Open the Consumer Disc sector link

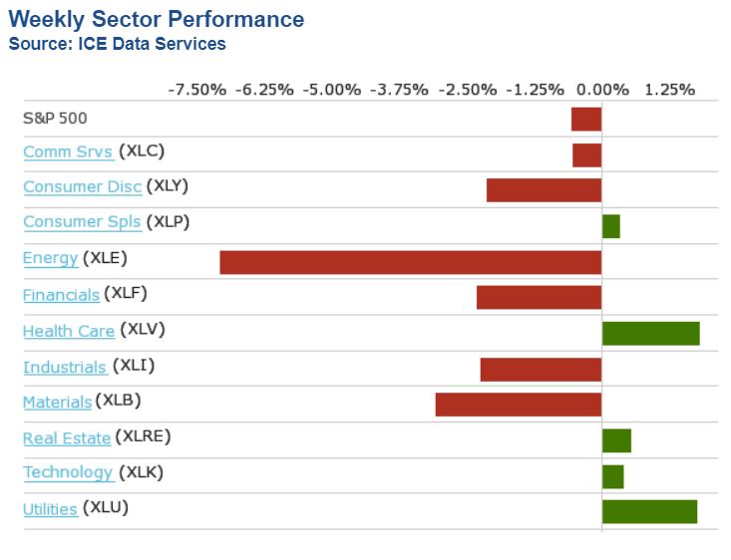pyautogui.click(x=82, y=187)
